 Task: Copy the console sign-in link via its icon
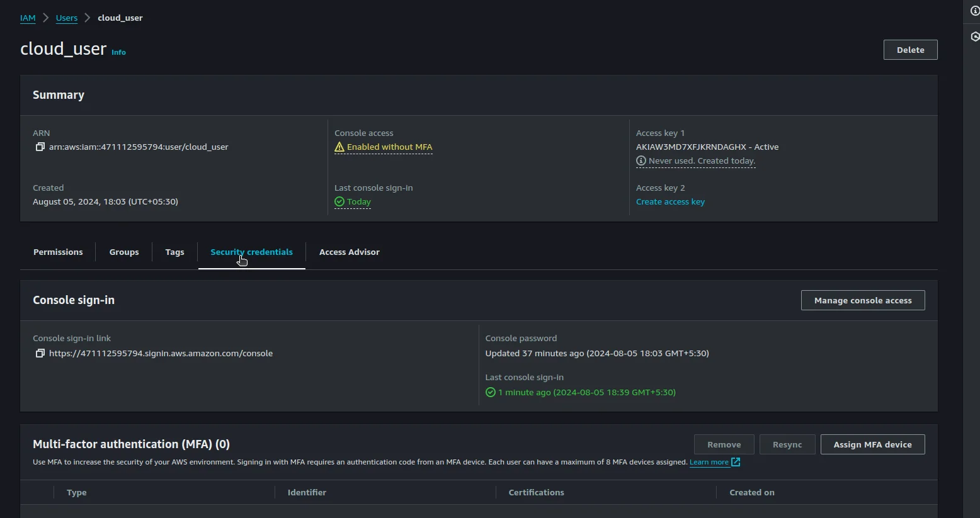[40, 353]
